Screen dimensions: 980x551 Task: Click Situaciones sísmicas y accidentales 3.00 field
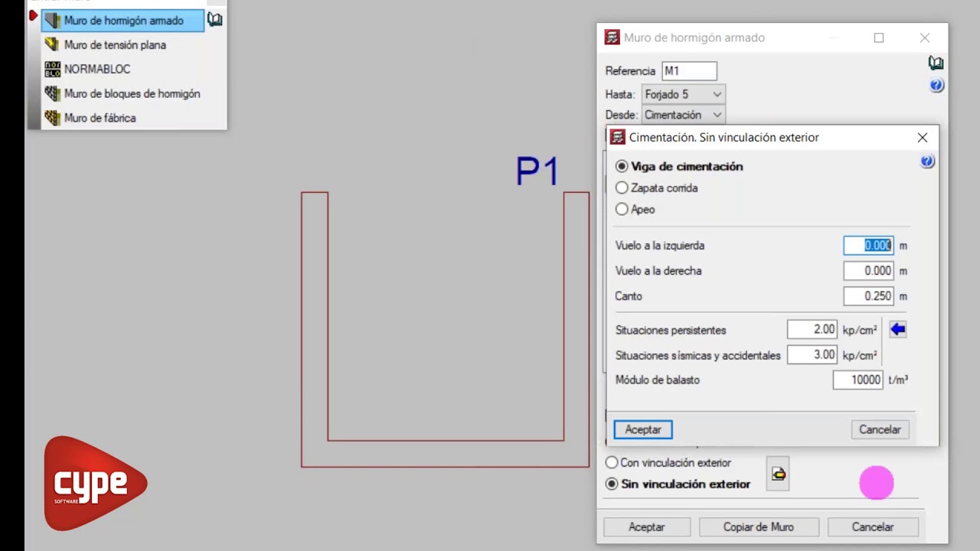pos(812,355)
